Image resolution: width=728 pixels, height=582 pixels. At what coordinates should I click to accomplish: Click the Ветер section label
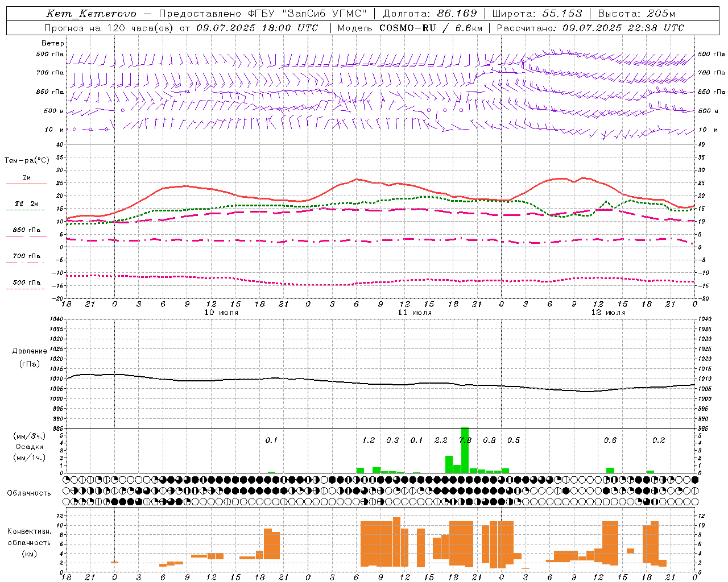point(53,43)
